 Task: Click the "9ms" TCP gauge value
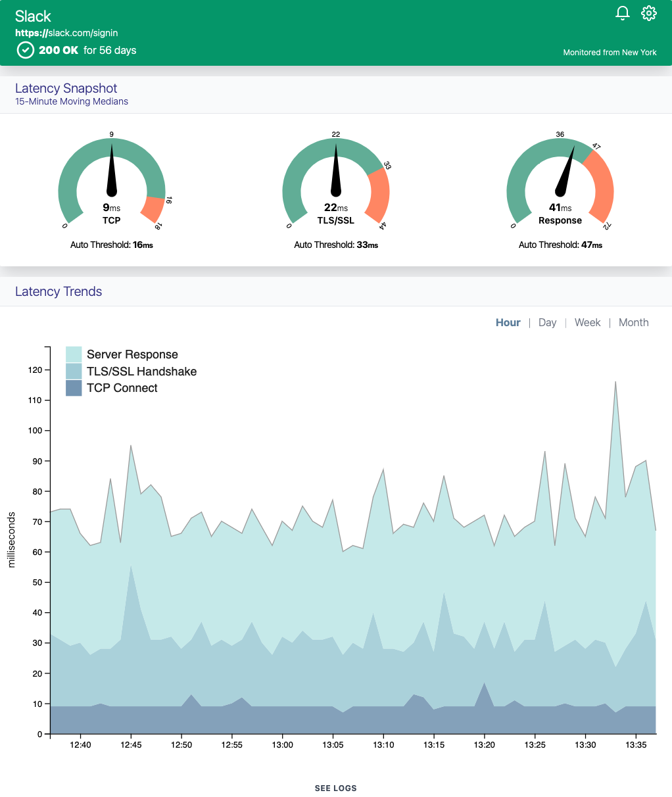(112, 207)
